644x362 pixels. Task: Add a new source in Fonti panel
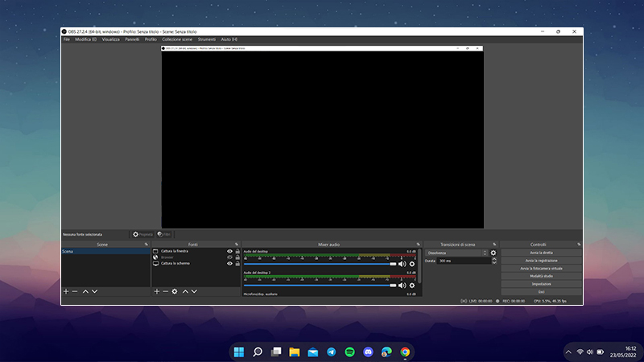click(x=156, y=291)
